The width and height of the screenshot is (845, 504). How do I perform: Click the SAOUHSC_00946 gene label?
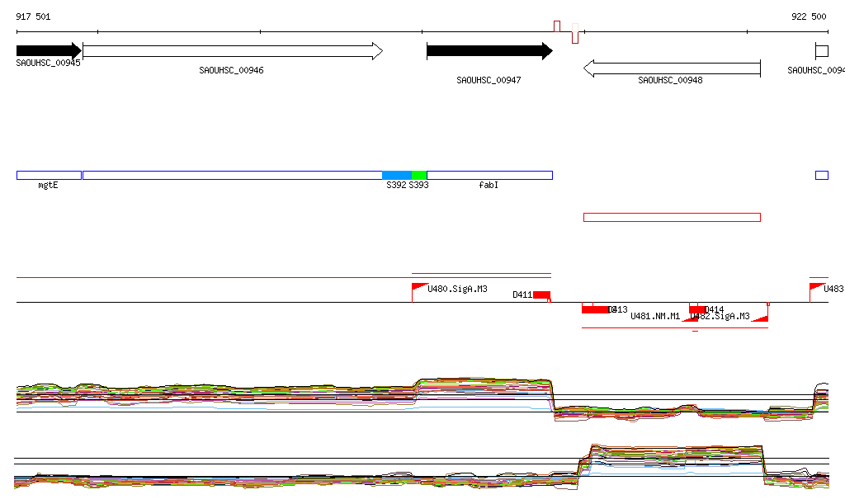pos(231,71)
